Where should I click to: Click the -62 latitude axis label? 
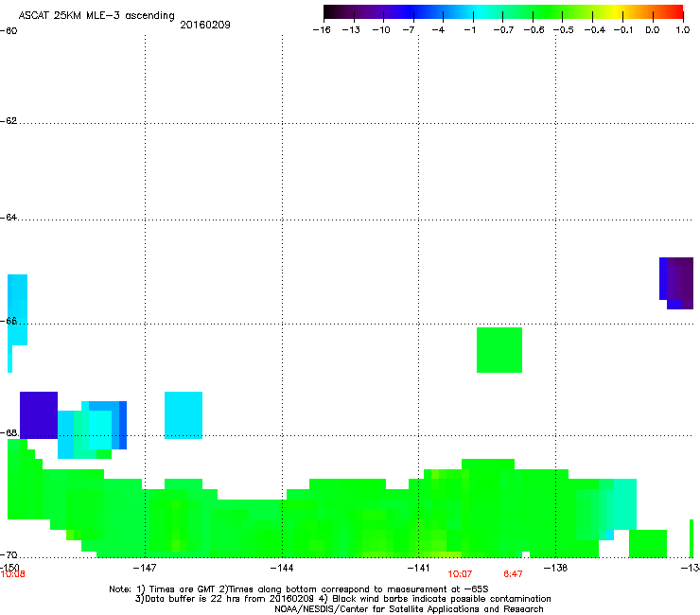pyautogui.click(x=9, y=121)
